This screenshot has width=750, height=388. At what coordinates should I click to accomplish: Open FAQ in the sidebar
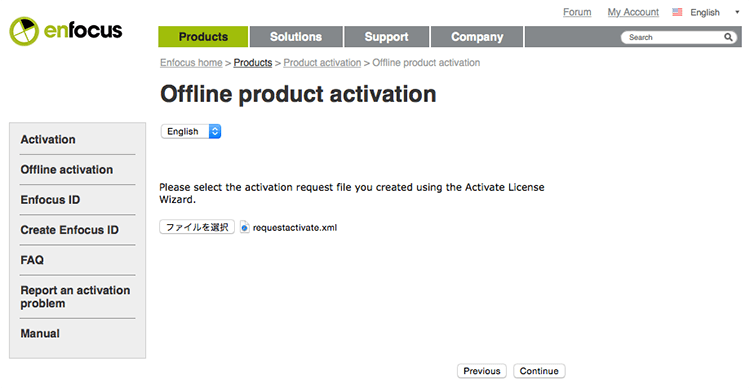pos(32,260)
